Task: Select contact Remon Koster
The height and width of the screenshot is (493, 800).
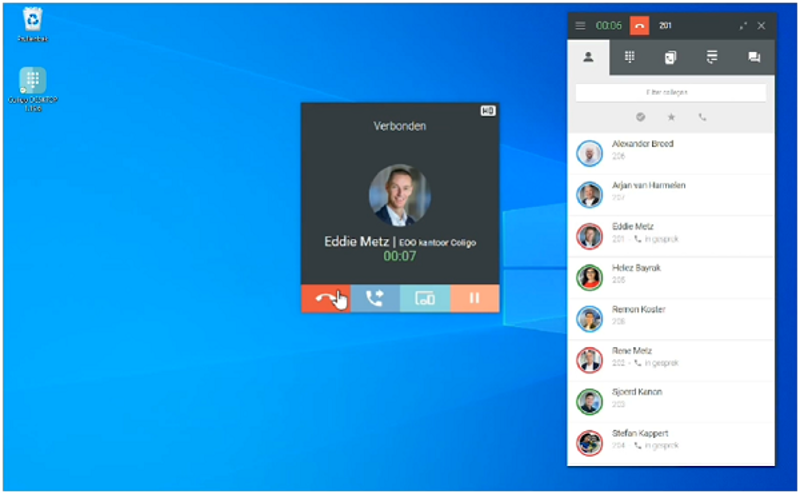Action: point(671,318)
